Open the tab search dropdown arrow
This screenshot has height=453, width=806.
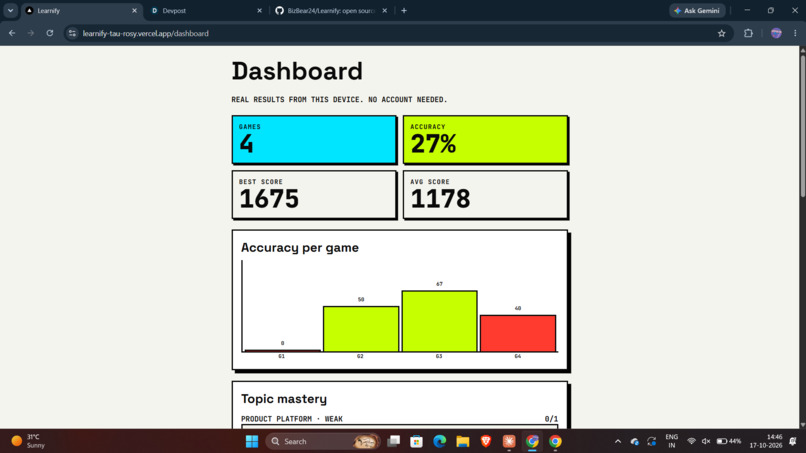tap(10, 10)
